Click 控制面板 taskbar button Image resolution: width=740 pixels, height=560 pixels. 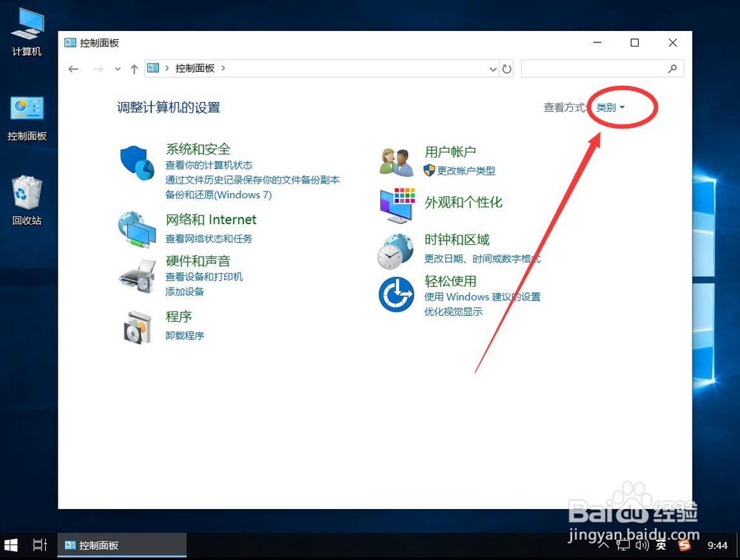coord(122,545)
